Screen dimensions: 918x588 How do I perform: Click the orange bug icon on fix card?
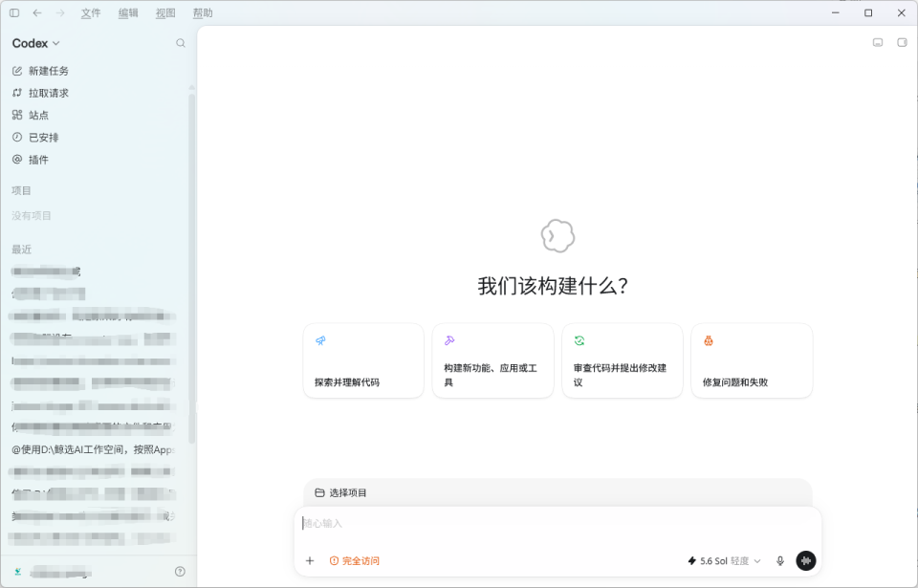(x=709, y=341)
